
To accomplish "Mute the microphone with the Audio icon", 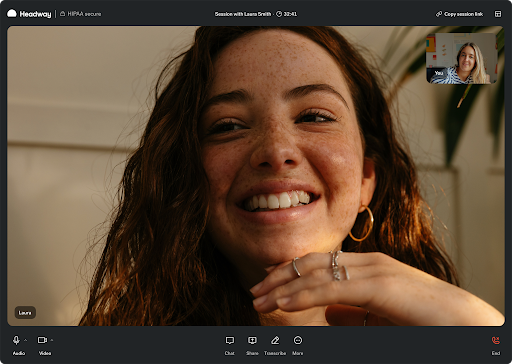I will click(16, 340).
